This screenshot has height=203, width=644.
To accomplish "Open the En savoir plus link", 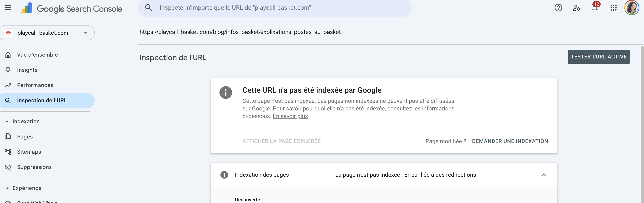I will [290, 116].
